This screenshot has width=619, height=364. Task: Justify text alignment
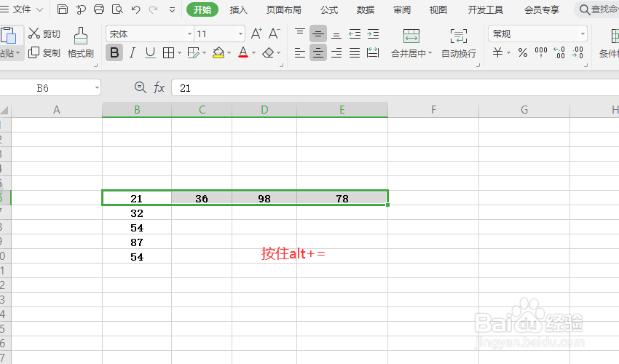click(x=355, y=52)
